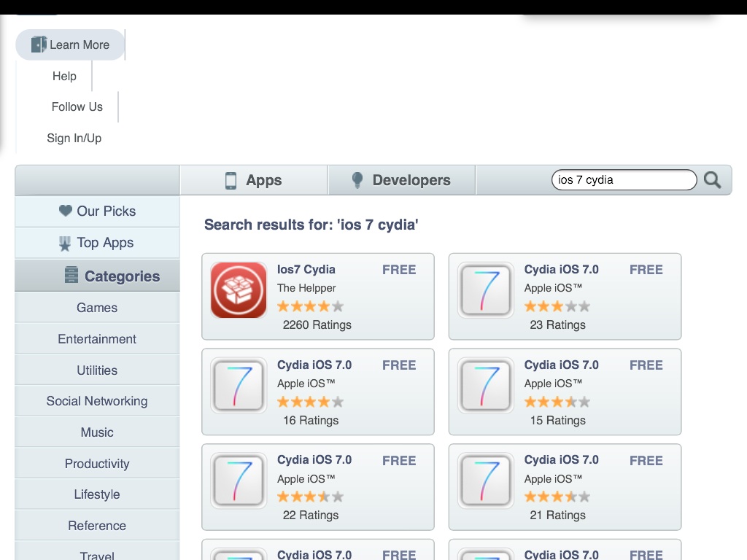The height and width of the screenshot is (560, 747).
Task: Click The Helpper developer name
Action: pyautogui.click(x=306, y=288)
